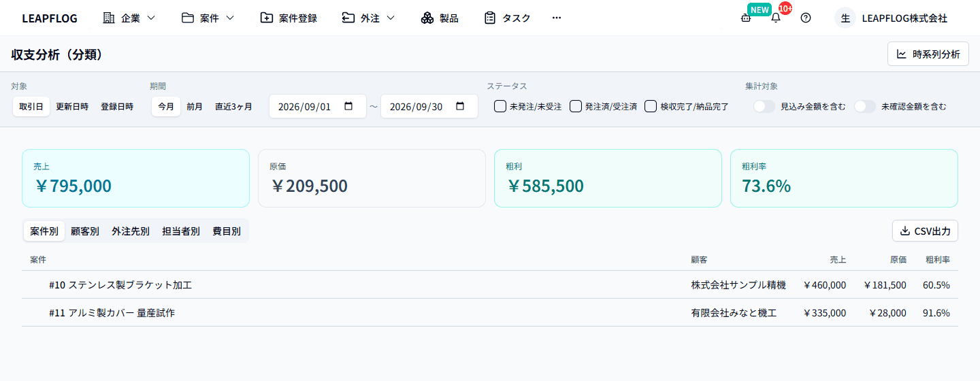Click the start date field 2026/09/01

click(318, 106)
